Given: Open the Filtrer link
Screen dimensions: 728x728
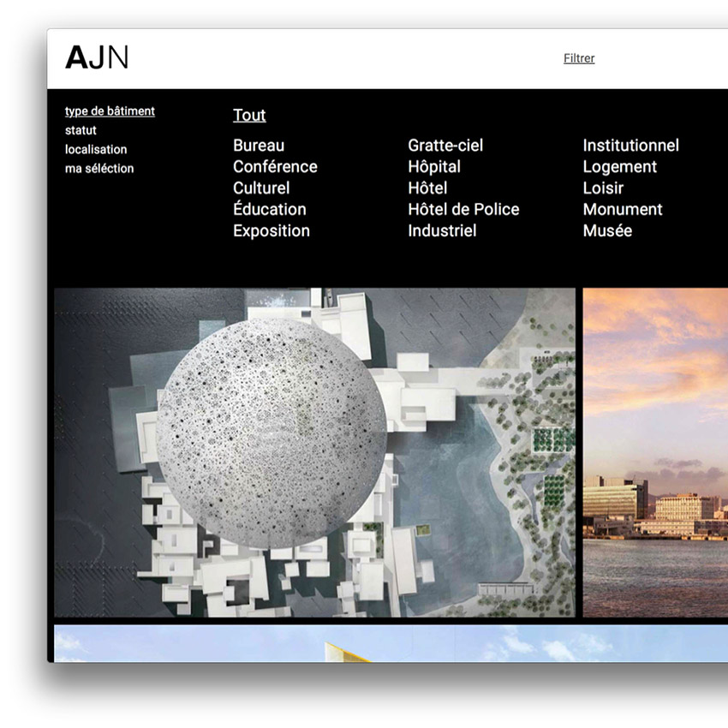Looking at the screenshot, I should pos(579,58).
